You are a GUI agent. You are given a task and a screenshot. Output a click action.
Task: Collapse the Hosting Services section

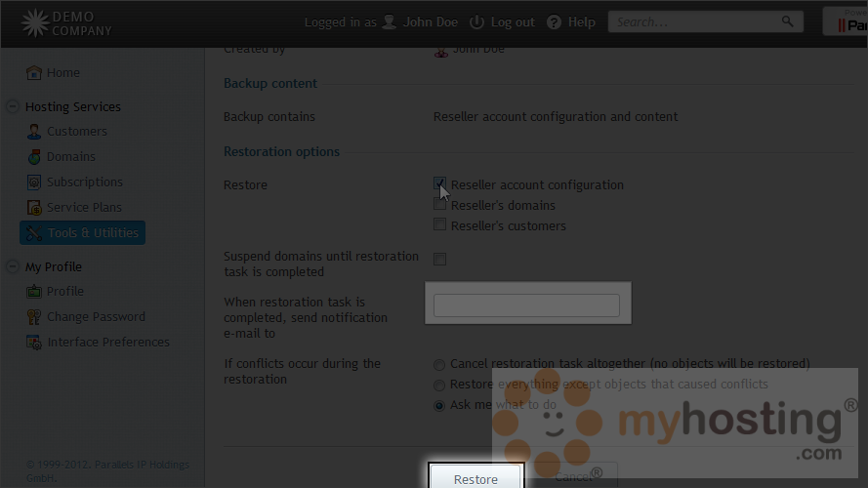[x=13, y=106]
